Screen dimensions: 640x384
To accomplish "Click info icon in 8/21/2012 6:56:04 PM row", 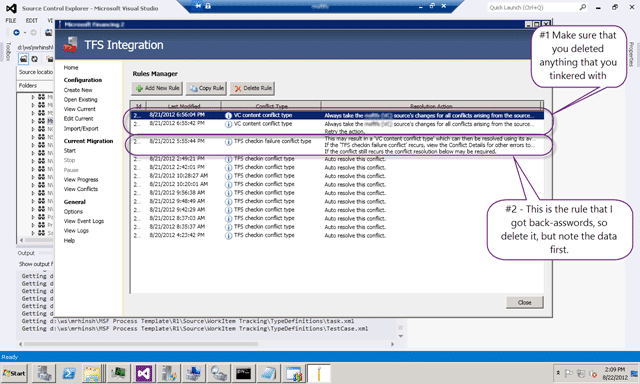I will point(229,115).
